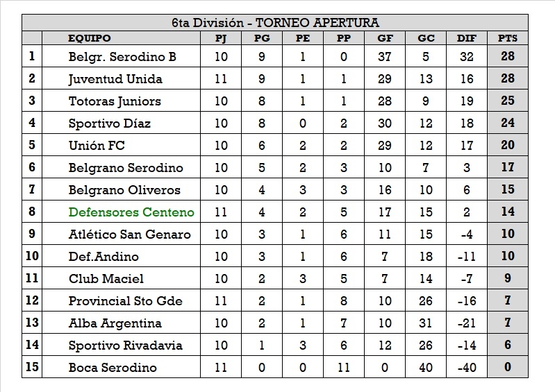Click the Atlético San Genaro cell
555x392 pixels.
coord(129,235)
